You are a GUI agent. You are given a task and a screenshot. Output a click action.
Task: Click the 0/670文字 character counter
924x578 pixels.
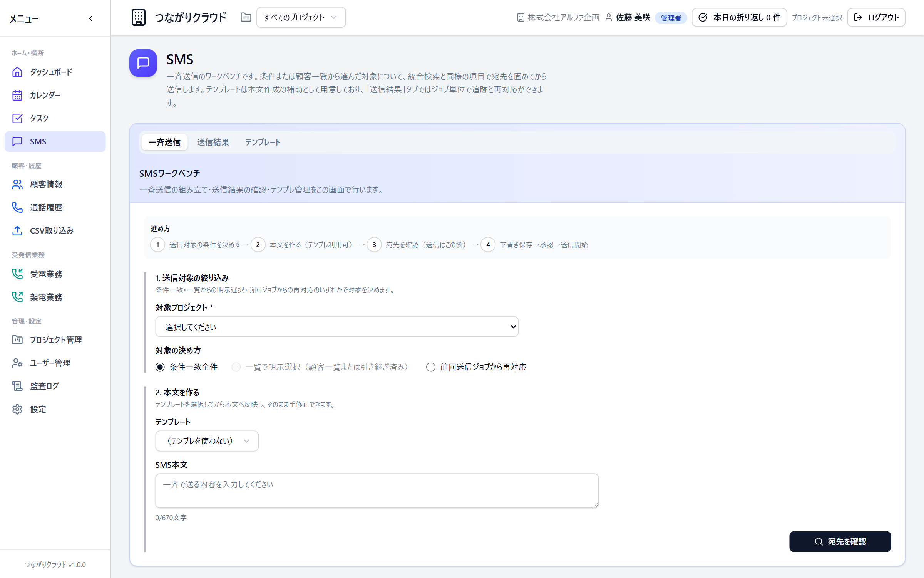171,518
